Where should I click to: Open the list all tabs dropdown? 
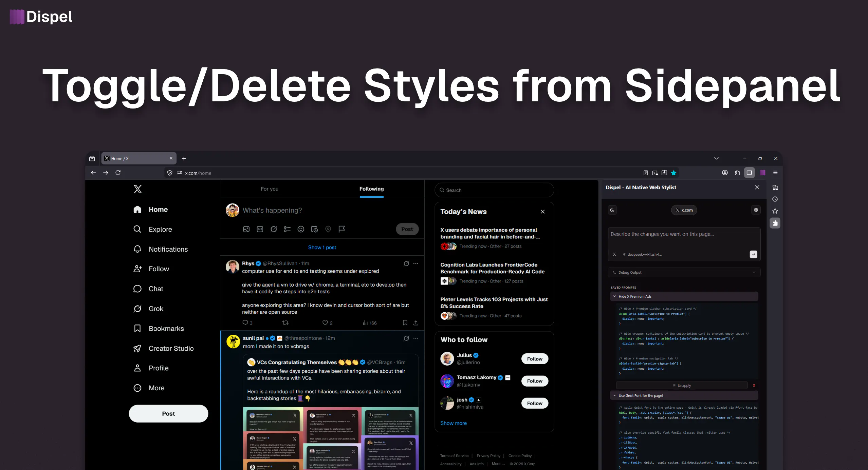(x=716, y=158)
